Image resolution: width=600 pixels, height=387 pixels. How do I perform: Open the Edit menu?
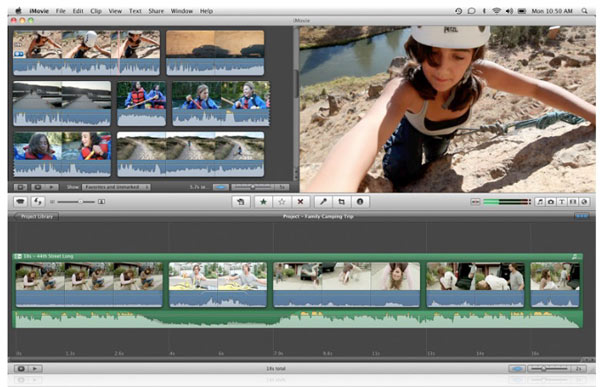pyautogui.click(x=78, y=11)
